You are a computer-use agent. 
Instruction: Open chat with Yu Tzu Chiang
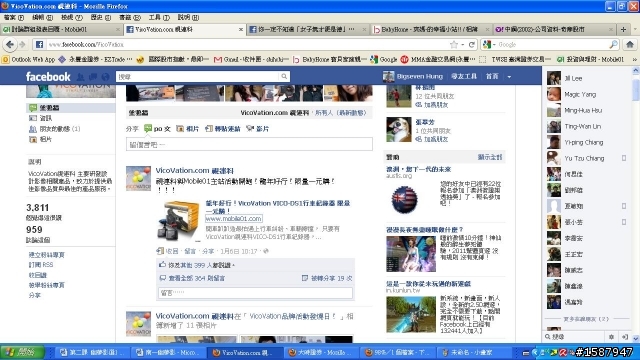point(587,158)
